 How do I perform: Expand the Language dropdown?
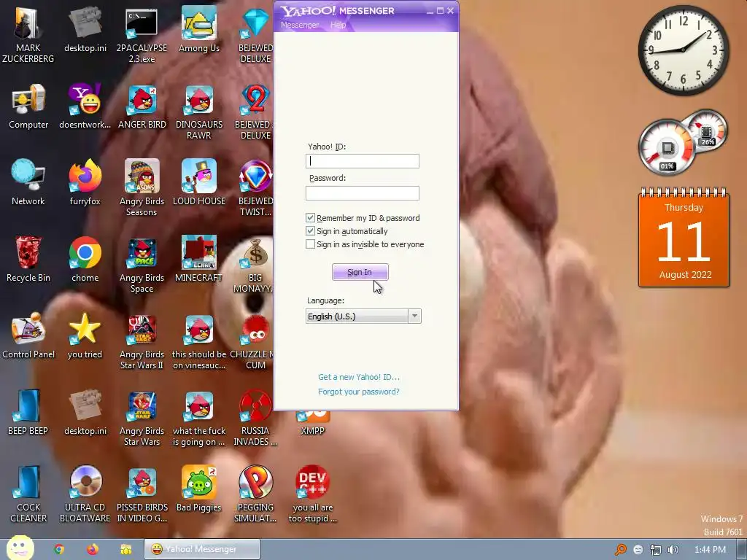coord(414,316)
